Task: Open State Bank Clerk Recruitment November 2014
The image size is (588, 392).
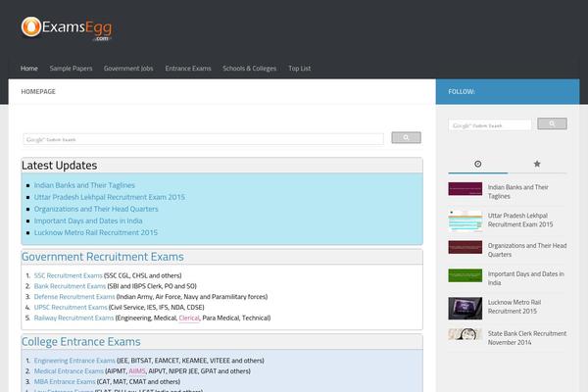Action: (x=527, y=338)
